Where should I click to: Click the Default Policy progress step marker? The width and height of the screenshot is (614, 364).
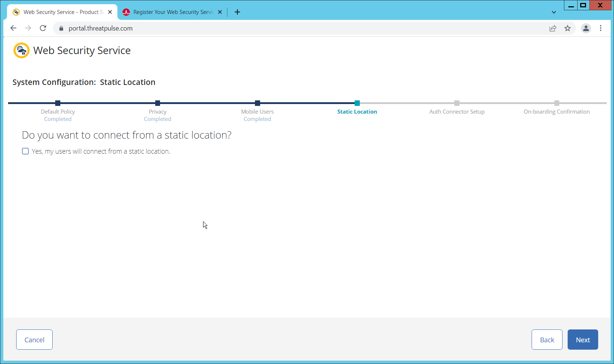click(58, 103)
